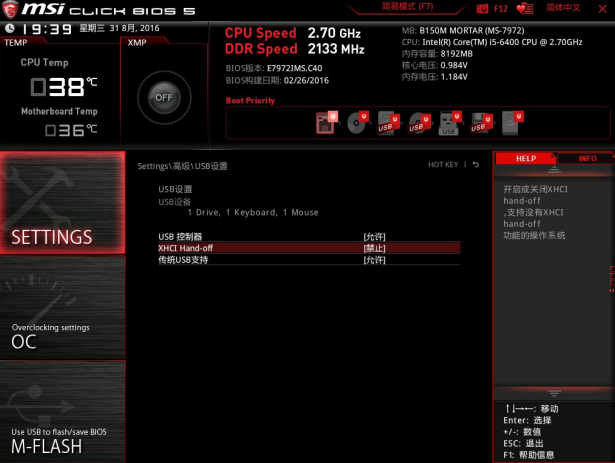The width and height of the screenshot is (615, 463).
Task: Click the CPU Speed 2.70 GHz value
Action: (334, 33)
